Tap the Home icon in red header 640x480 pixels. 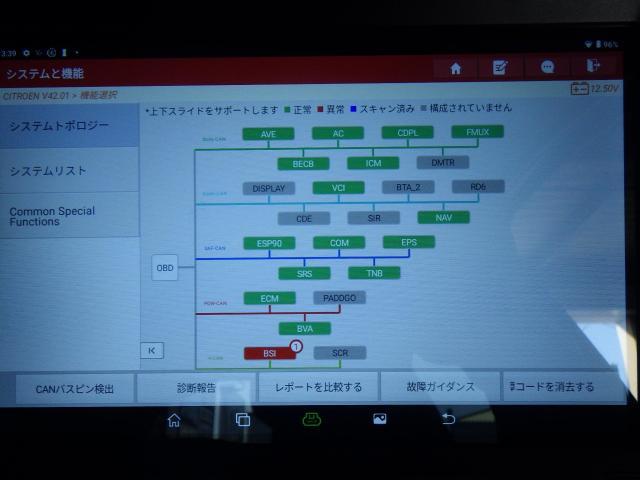point(455,68)
